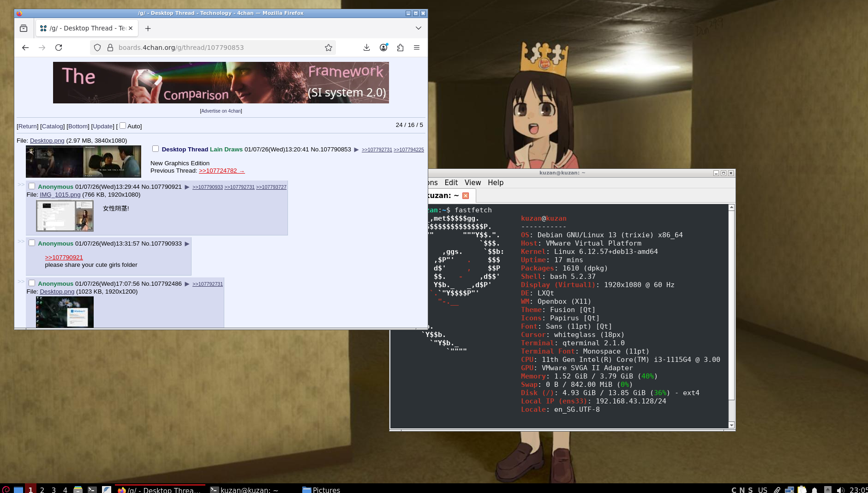Screen dimensions: 868x493
Task: Open the board Catalog link
Action: [53, 126]
